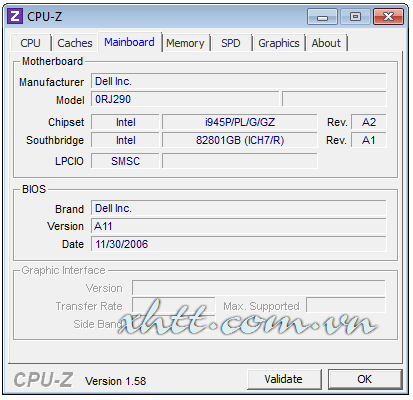This screenshot has height=400, width=413.
Task: Select the Southbridge 82801GB (ICH7/R) field
Action: point(240,140)
